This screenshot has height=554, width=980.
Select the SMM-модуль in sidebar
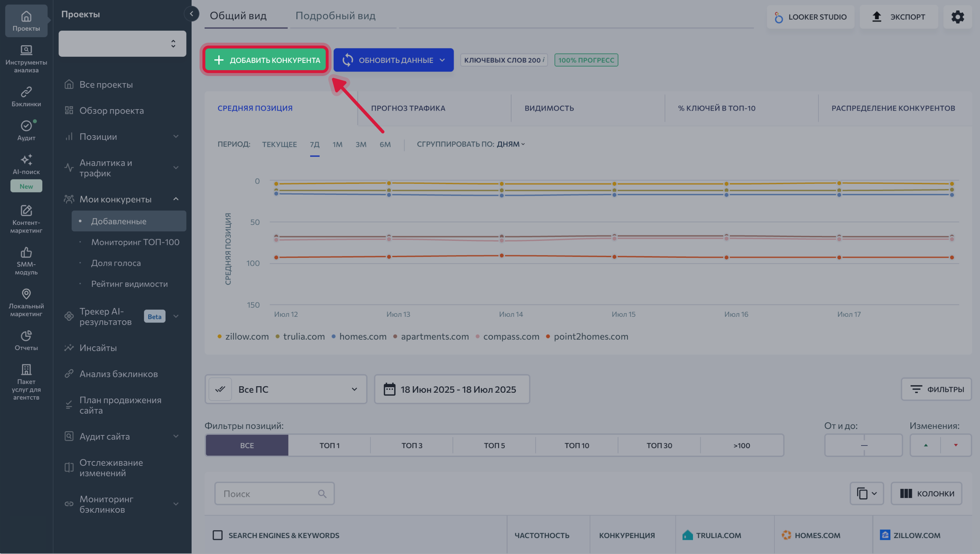click(26, 261)
